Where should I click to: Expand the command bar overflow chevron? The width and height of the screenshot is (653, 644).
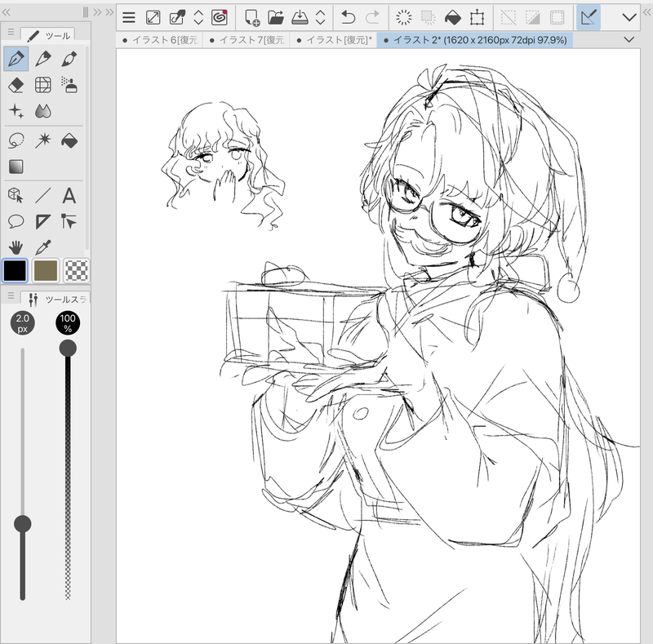[x=629, y=17]
